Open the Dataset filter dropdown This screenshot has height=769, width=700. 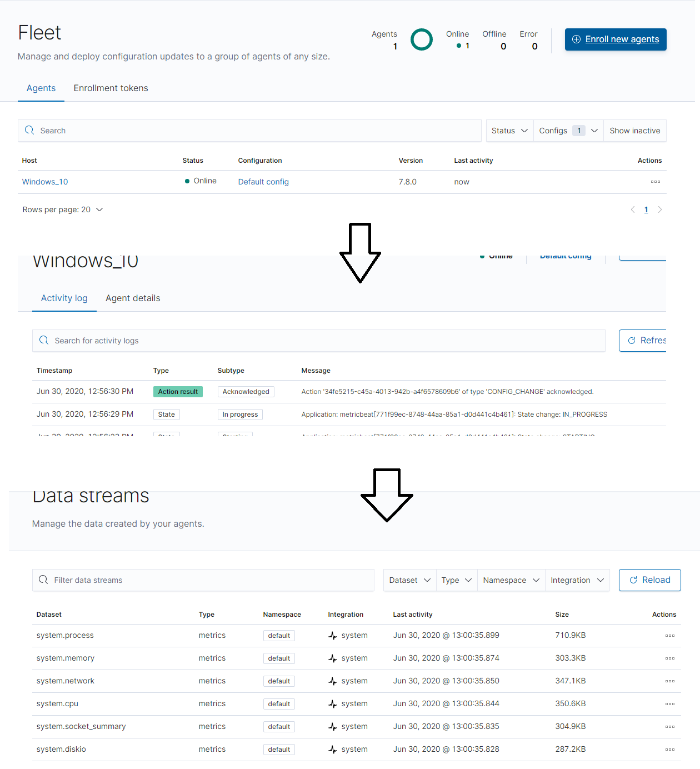(409, 580)
